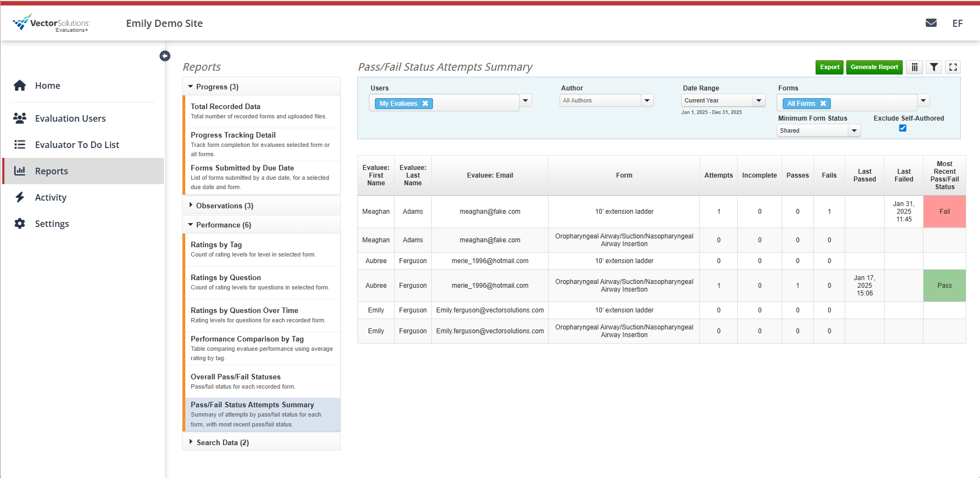Image resolution: width=980 pixels, height=478 pixels.
Task: Click the Generate Report button
Action: 874,67
